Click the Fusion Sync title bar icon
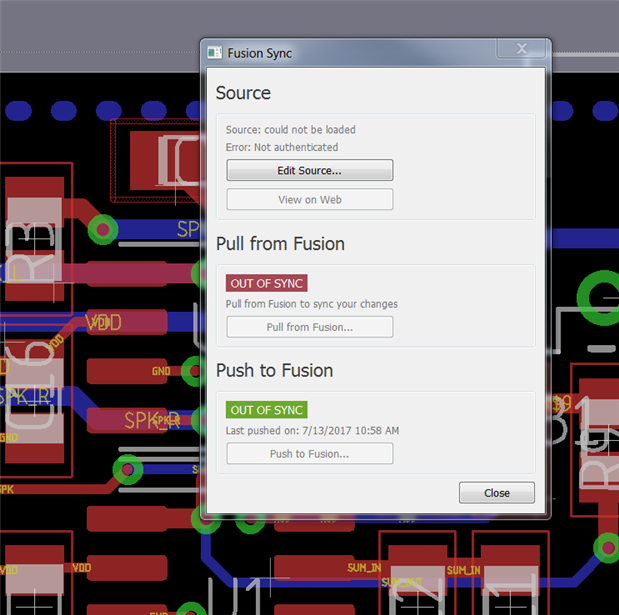This screenshot has height=615, width=619. click(x=214, y=52)
